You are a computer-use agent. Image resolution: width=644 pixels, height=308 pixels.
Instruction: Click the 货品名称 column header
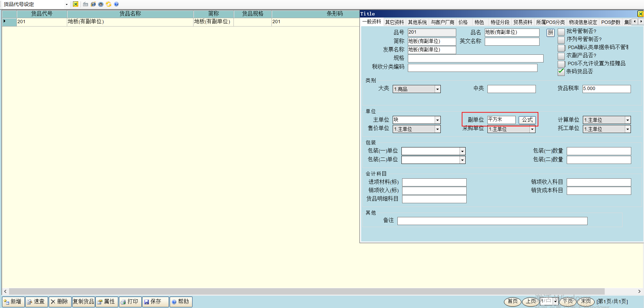[130, 14]
